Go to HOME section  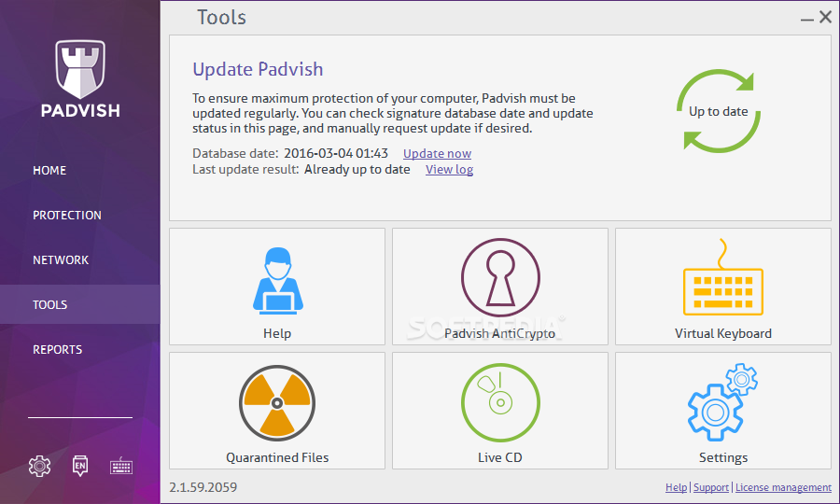49,170
